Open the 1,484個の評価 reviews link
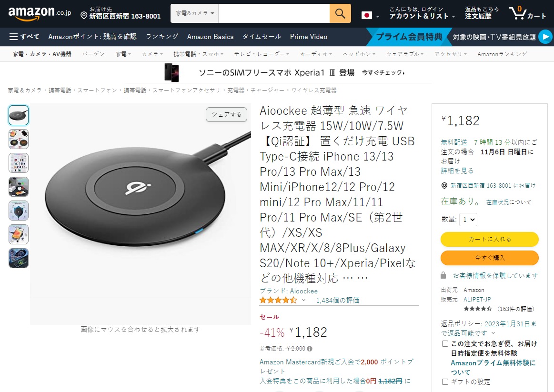554x392 pixels. click(x=338, y=300)
